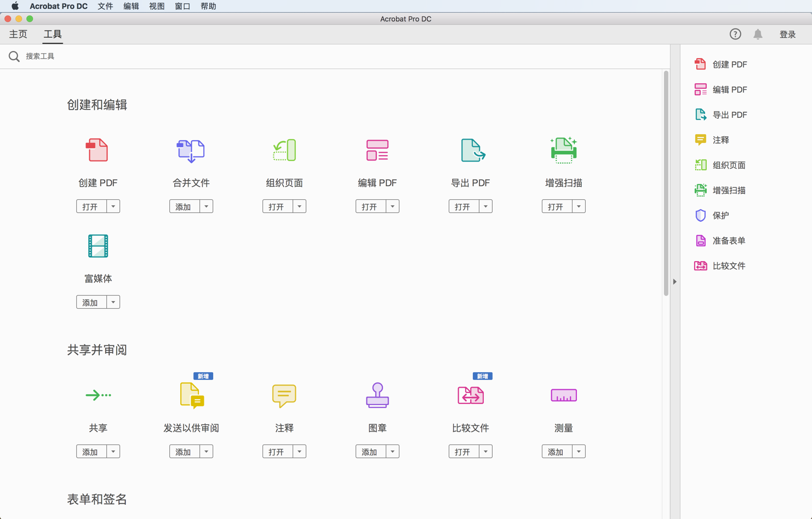Screen dimensions: 812x519
Task: Switch to the 工具 tab
Action: (53, 34)
